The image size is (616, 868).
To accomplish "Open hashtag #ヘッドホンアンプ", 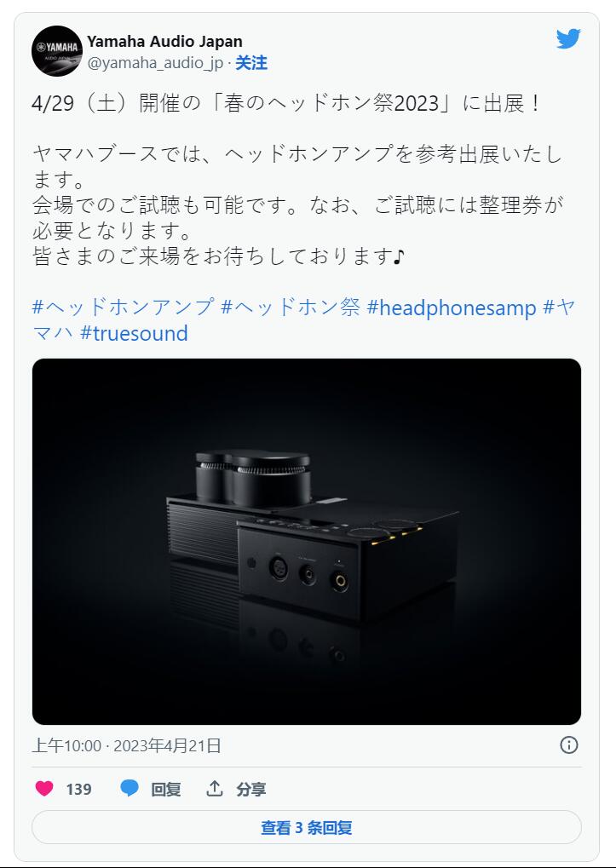I will (123, 308).
